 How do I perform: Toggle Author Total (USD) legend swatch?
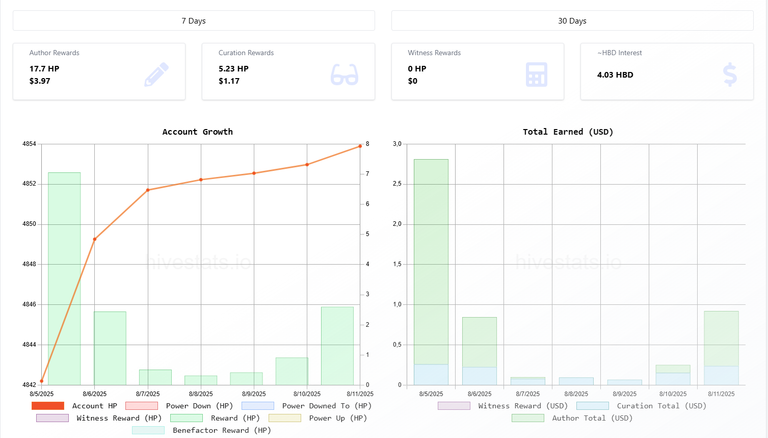[528, 418]
